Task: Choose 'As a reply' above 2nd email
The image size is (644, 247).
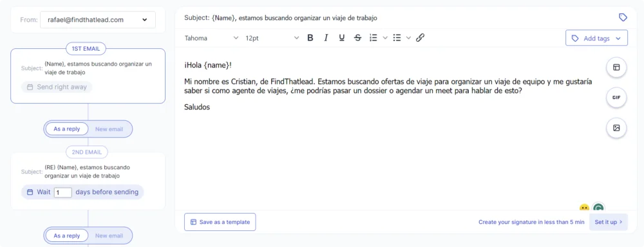Action: [67, 129]
